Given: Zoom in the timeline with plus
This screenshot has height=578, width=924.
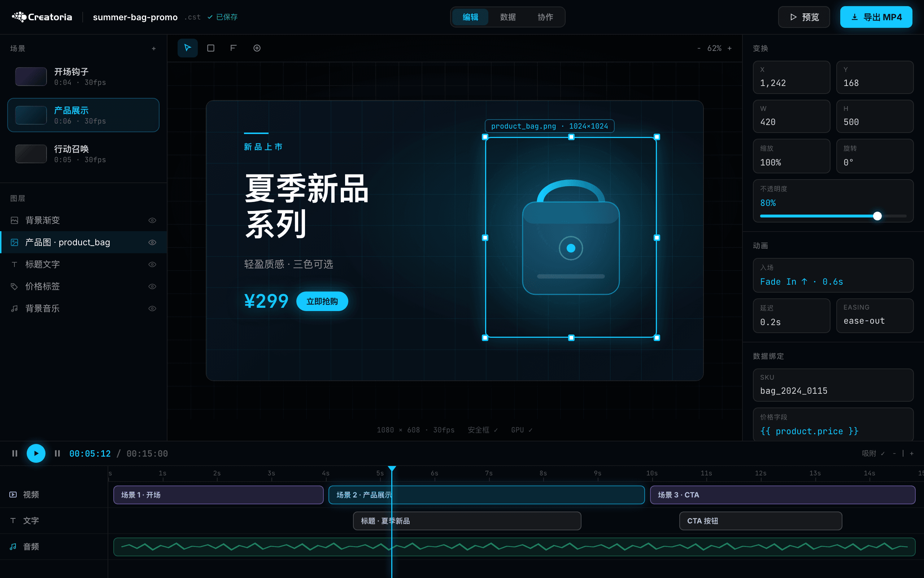Looking at the screenshot, I should click(912, 453).
